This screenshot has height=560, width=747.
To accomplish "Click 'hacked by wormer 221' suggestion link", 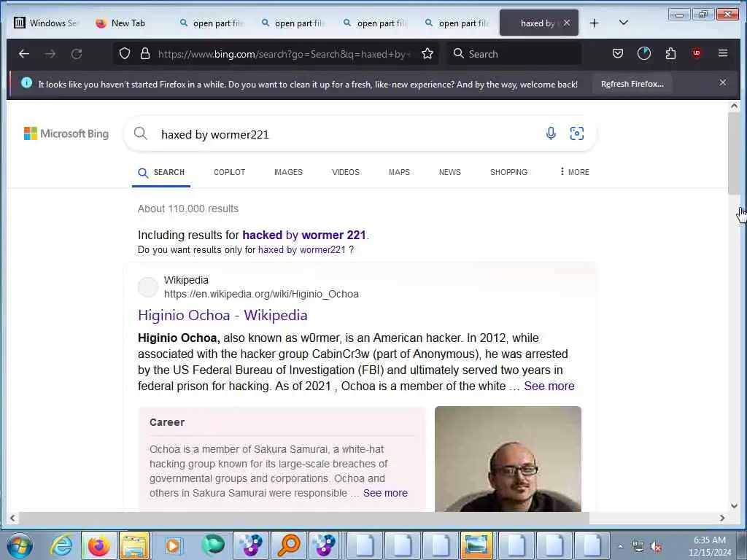I will pyautogui.click(x=304, y=235).
